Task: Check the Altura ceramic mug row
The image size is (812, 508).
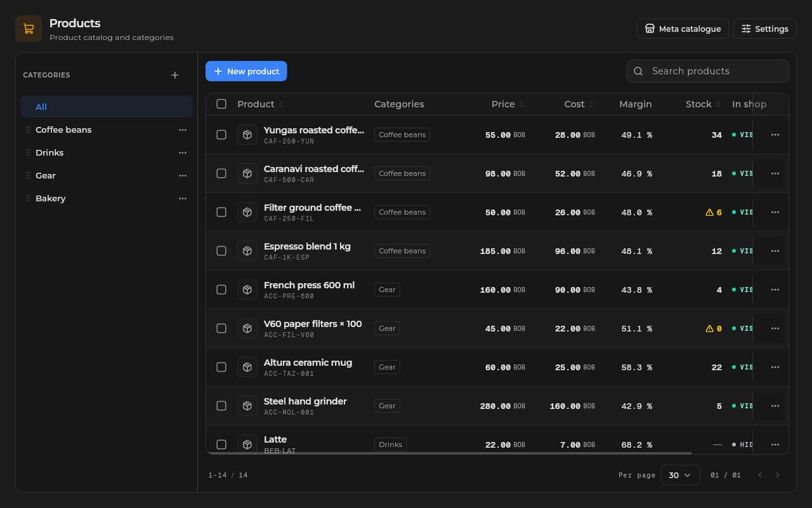Action: pyautogui.click(x=221, y=367)
